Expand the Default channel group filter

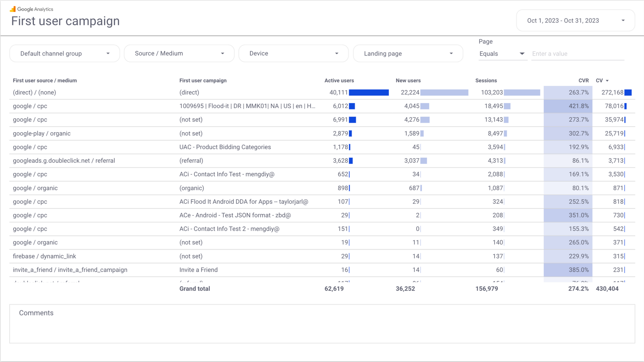tap(65, 54)
